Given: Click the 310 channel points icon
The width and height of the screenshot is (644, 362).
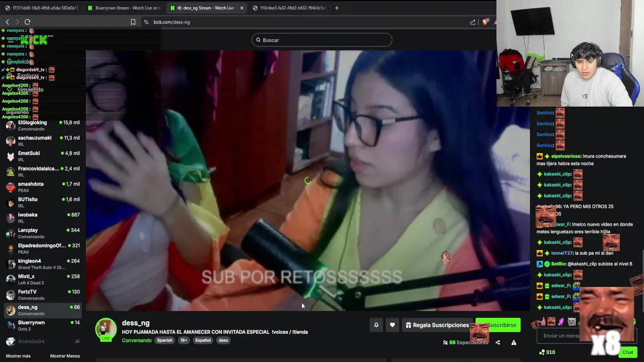Looking at the screenshot, I should tap(541, 352).
